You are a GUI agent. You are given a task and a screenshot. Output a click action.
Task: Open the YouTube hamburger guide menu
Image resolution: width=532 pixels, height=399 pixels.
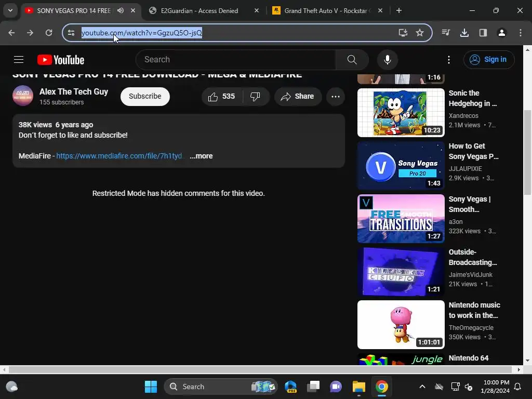pyautogui.click(x=19, y=60)
